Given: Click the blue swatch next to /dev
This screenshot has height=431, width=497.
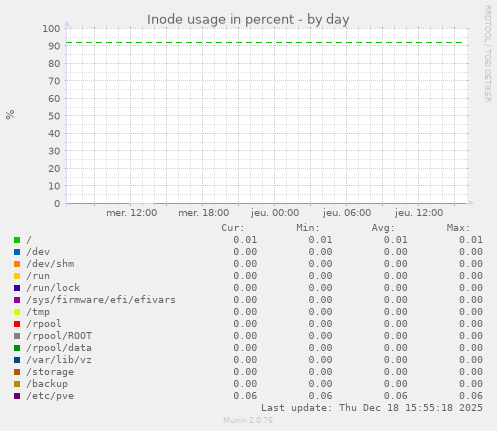Looking at the screenshot, I should (17, 252).
